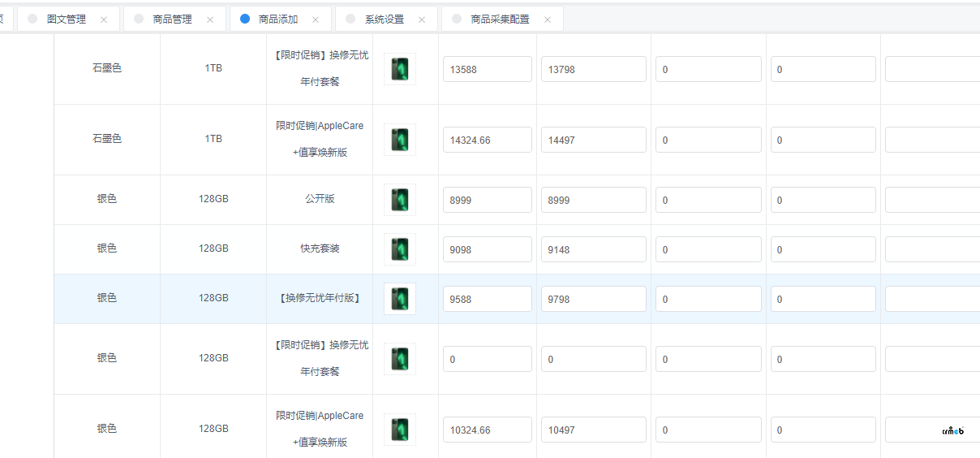Click 【限时促销】换修无忧年付套餐 text in 13798 row
980x458 pixels.
tap(320, 68)
